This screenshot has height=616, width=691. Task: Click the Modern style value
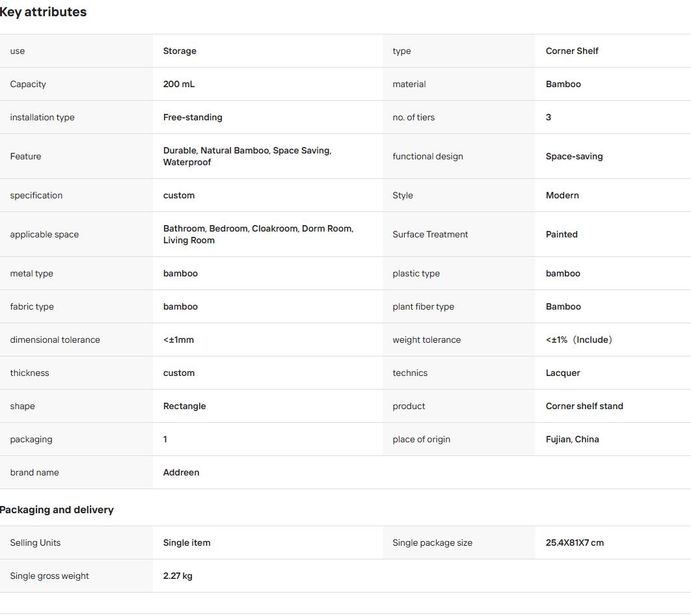click(562, 195)
